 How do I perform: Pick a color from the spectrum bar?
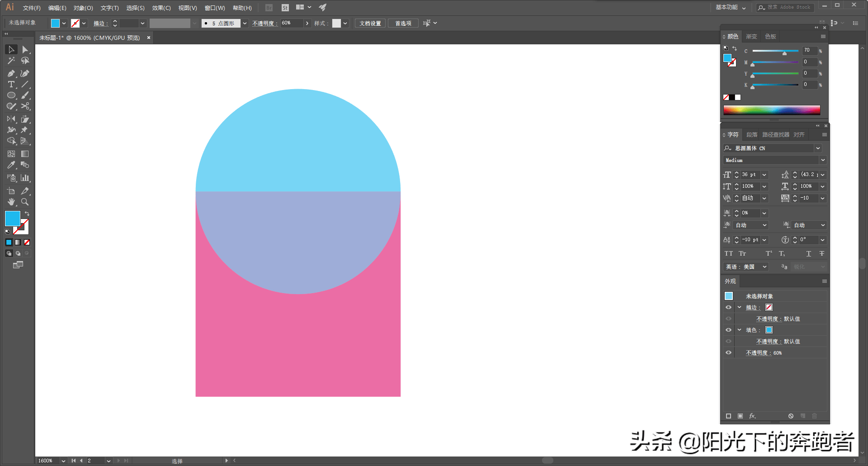[x=771, y=110]
